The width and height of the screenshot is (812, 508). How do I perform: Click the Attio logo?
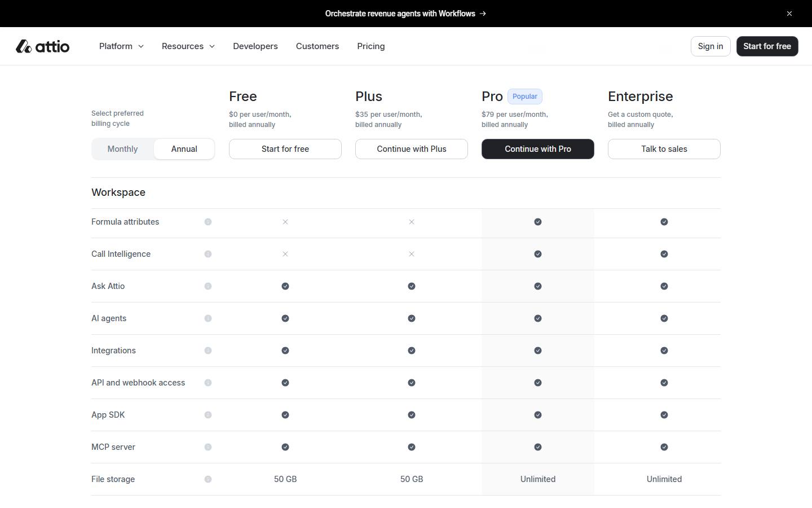click(x=42, y=46)
